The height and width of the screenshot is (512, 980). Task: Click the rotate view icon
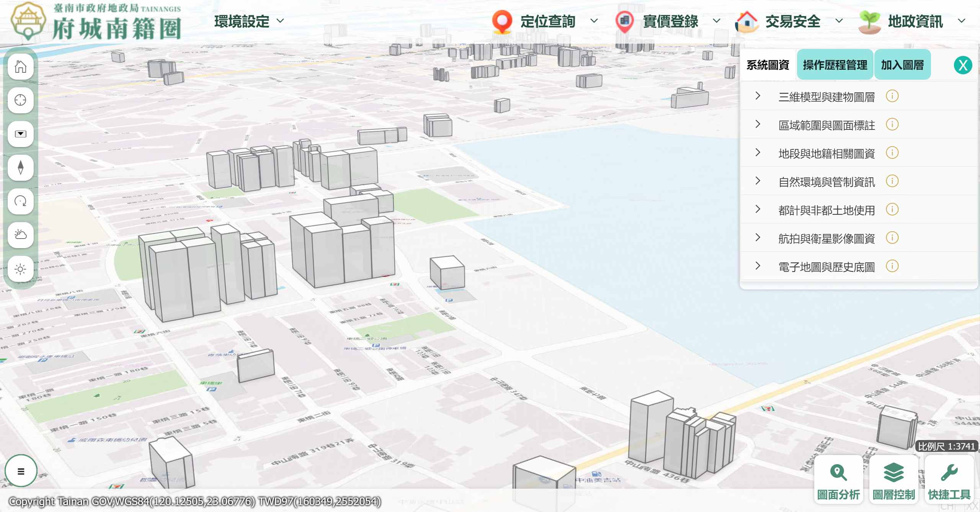click(21, 201)
